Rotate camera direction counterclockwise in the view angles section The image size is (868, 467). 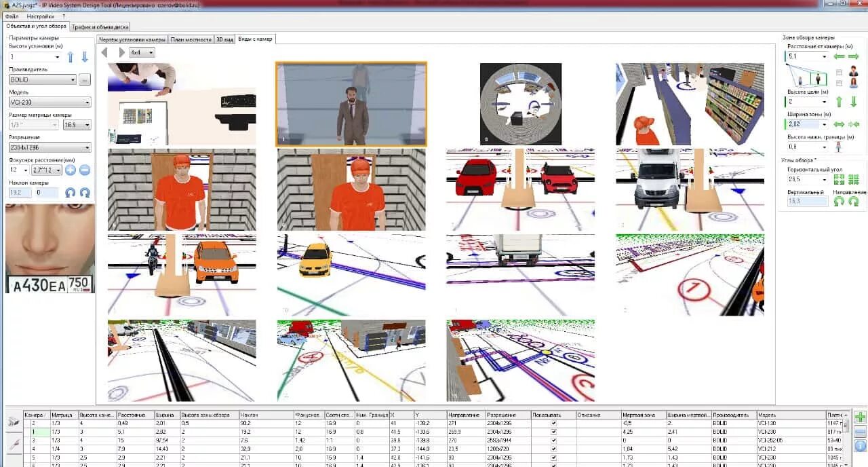839,201
